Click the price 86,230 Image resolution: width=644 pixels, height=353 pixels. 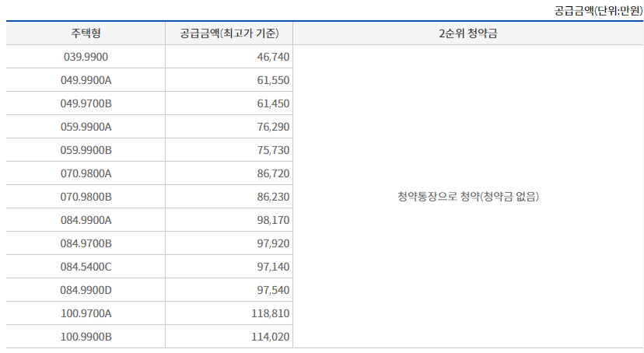[x=273, y=197]
